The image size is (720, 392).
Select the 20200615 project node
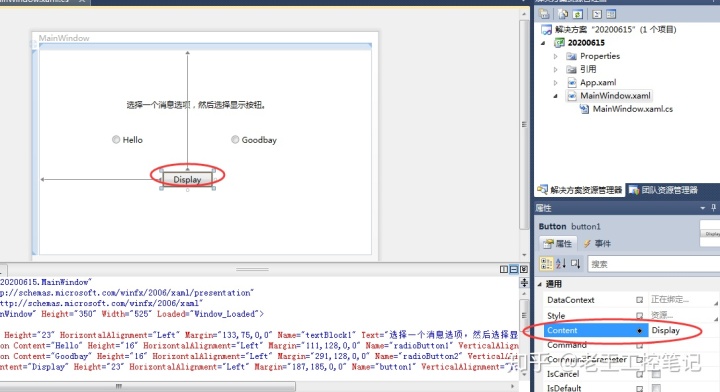[x=579, y=43]
